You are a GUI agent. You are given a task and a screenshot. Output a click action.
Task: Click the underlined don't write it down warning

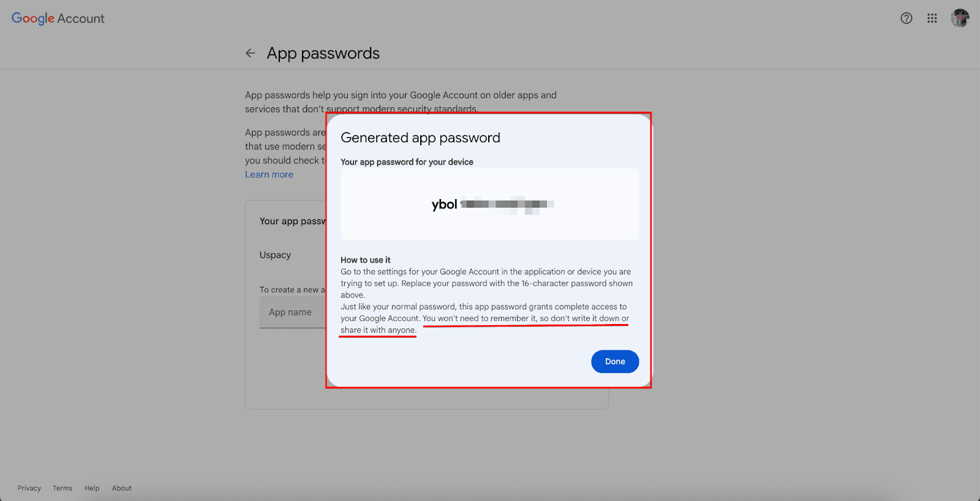[x=526, y=318]
